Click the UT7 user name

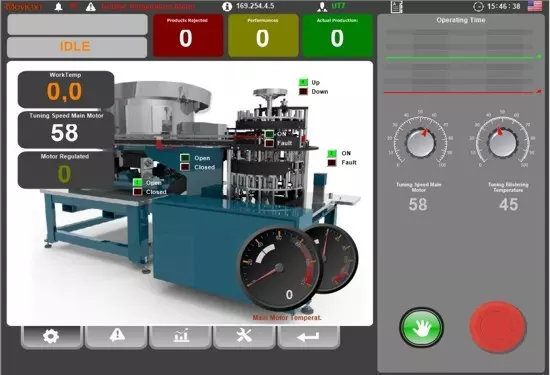tap(338, 6)
